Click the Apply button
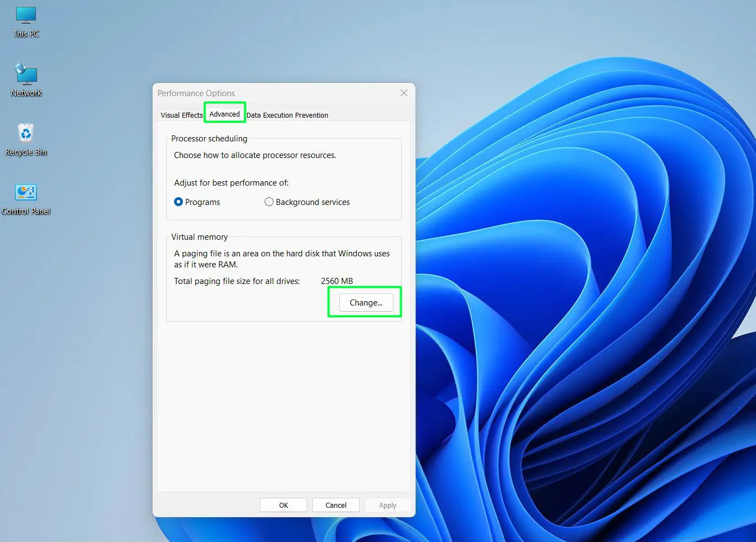The width and height of the screenshot is (756, 542). [x=387, y=504]
